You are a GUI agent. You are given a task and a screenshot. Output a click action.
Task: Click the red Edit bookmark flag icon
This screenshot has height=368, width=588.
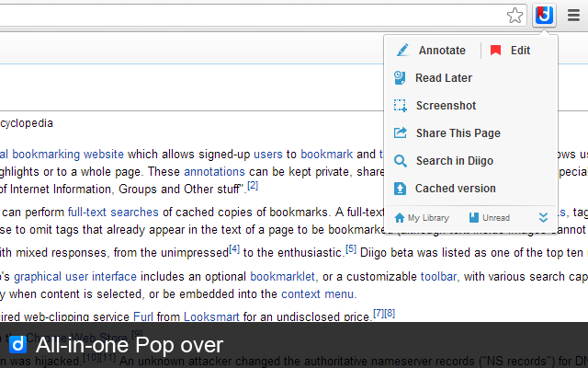[x=495, y=50]
